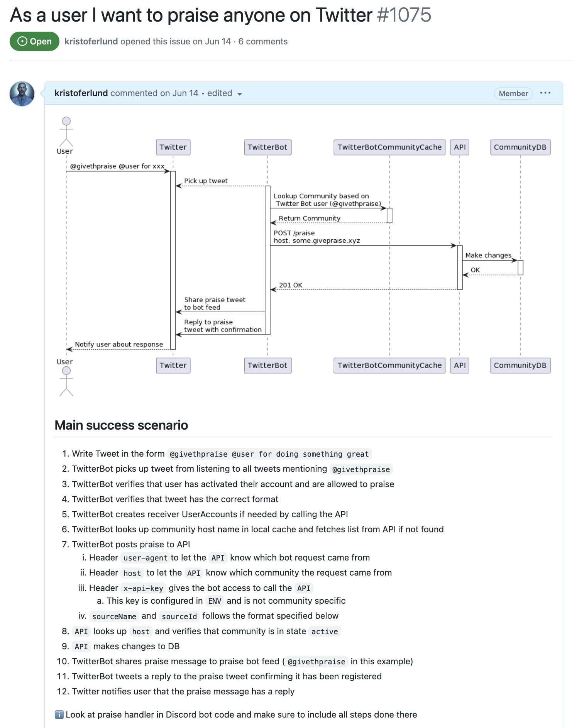Click the x-api-key inline code text
The width and height of the screenshot is (572, 728).
tap(143, 588)
